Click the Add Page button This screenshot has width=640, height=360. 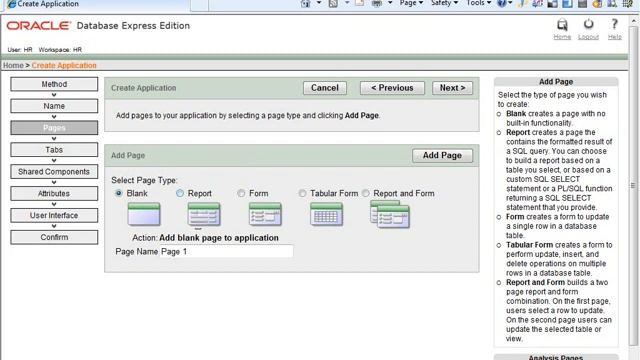point(442,156)
